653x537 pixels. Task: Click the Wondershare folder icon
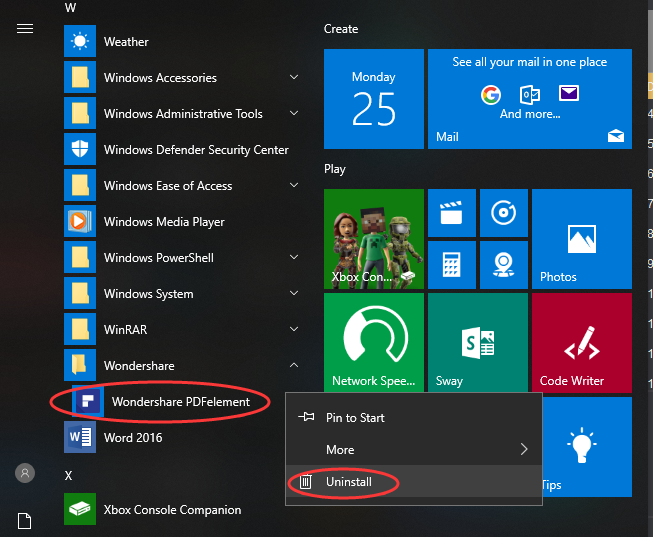80,365
